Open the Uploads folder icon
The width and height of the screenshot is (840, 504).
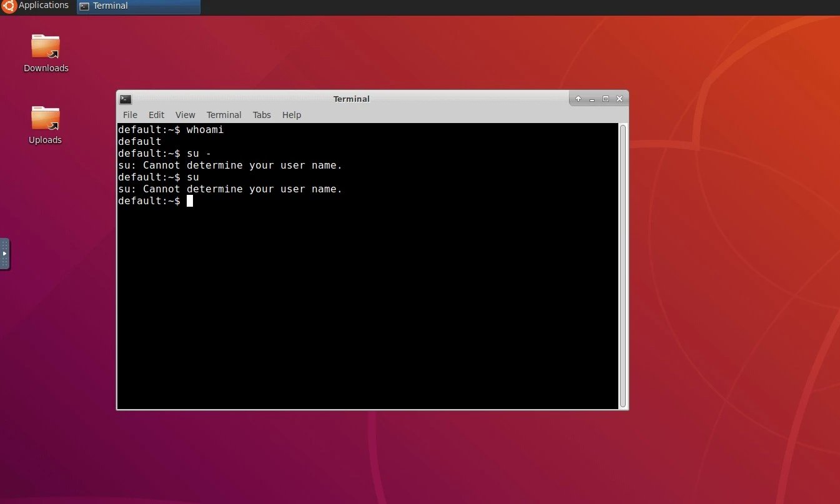tap(46, 118)
